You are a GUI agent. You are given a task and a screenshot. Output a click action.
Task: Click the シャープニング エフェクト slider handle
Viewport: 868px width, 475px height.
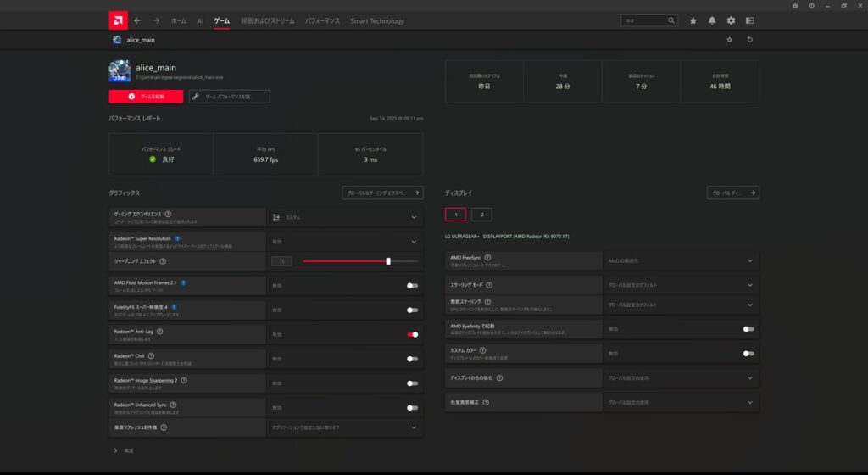click(x=388, y=261)
